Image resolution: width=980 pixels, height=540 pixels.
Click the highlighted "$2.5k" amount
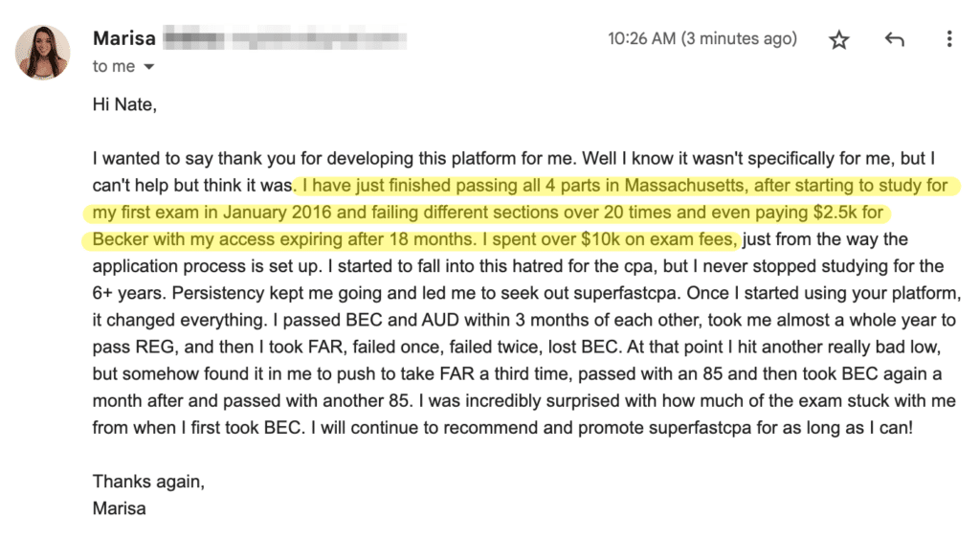point(835,213)
